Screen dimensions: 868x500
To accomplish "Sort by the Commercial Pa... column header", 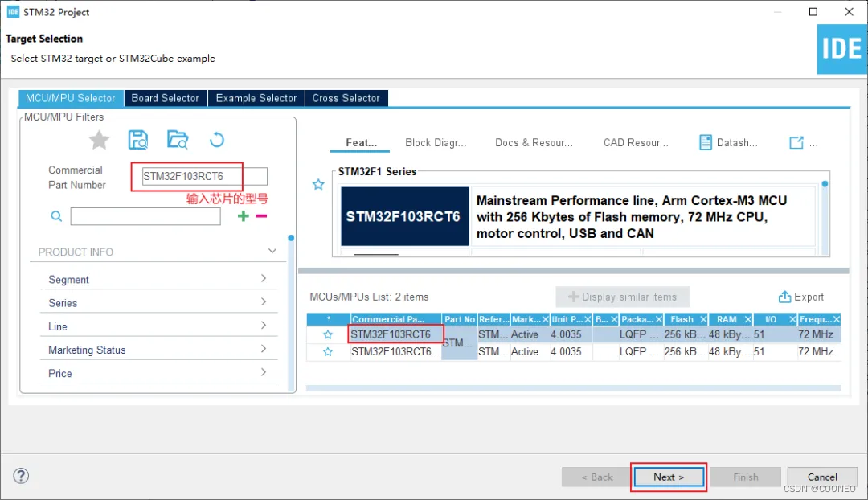I will point(395,319).
